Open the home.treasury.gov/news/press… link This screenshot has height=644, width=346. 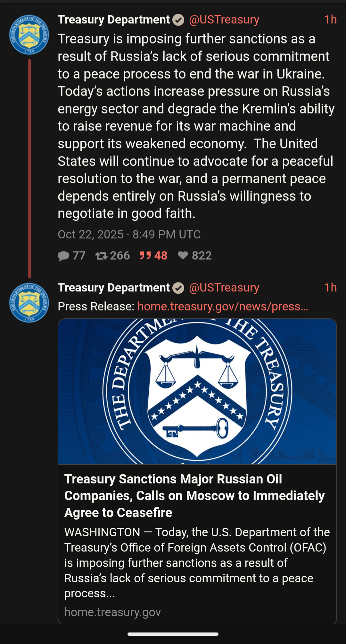(x=223, y=306)
